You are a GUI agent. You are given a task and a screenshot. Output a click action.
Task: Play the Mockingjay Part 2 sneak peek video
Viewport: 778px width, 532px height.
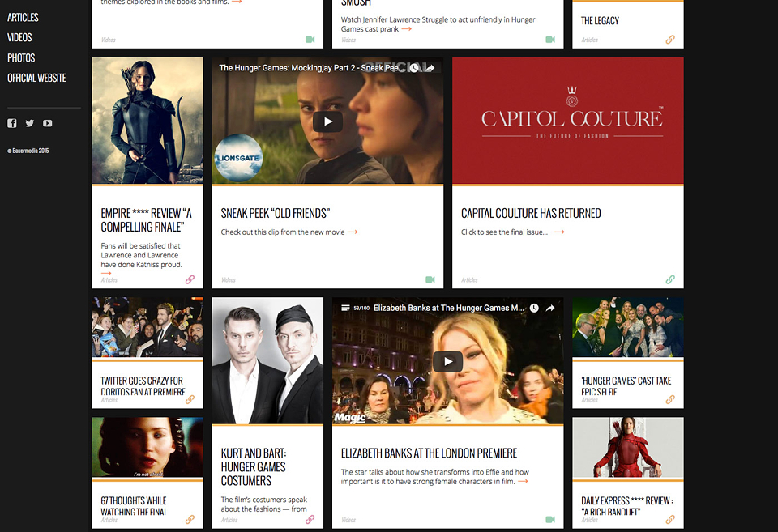pos(327,121)
